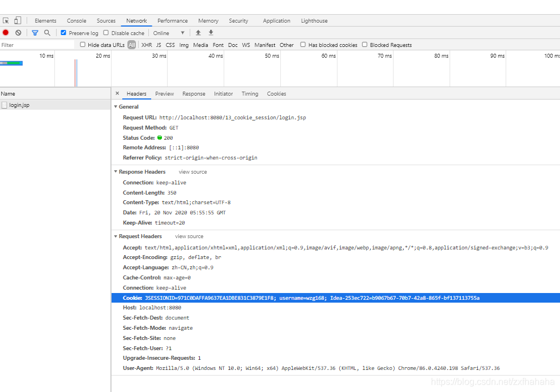Viewport: 560px width, 392px height.
Task: Enable Has blocked cookies filter
Action: click(303, 45)
